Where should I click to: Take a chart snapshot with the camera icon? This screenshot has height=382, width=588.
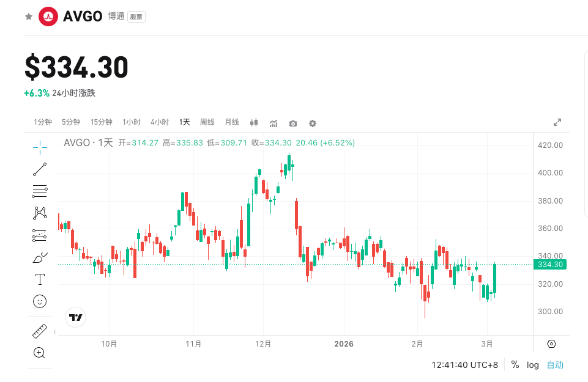[x=292, y=123]
